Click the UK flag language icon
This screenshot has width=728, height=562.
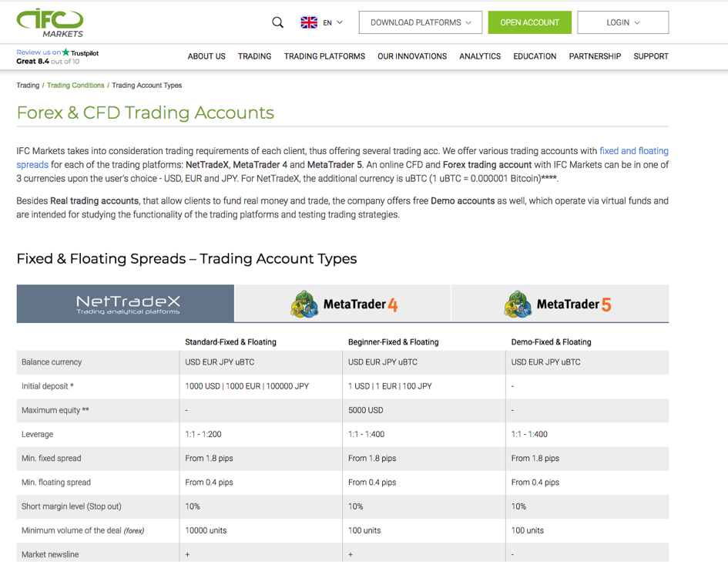(309, 22)
